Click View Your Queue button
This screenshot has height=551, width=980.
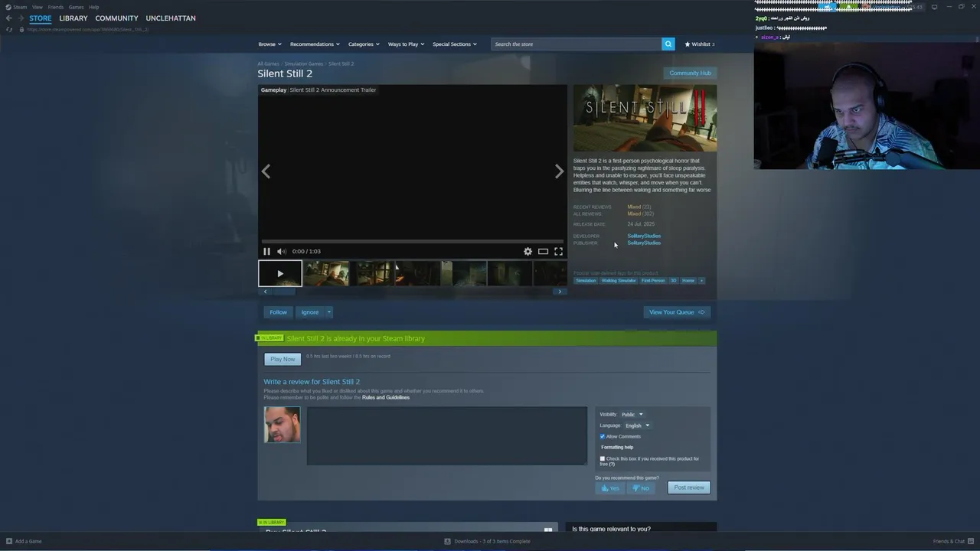click(x=677, y=312)
